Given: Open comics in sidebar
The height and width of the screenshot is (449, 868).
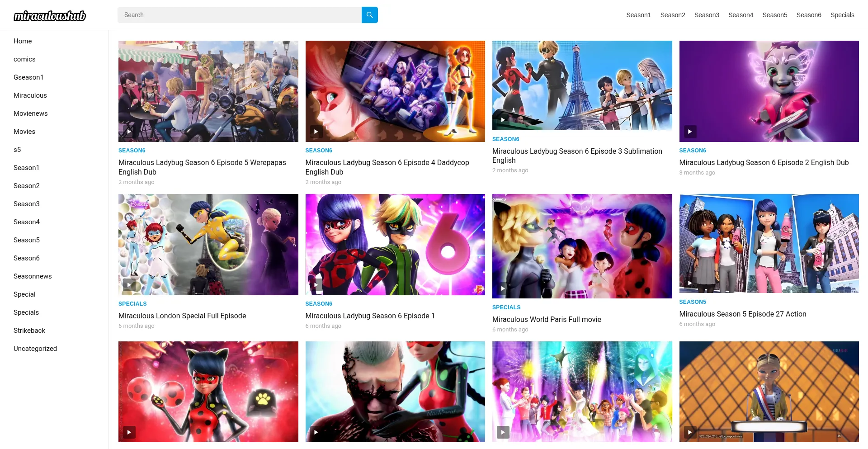Looking at the screenshot, I should 24,59.
